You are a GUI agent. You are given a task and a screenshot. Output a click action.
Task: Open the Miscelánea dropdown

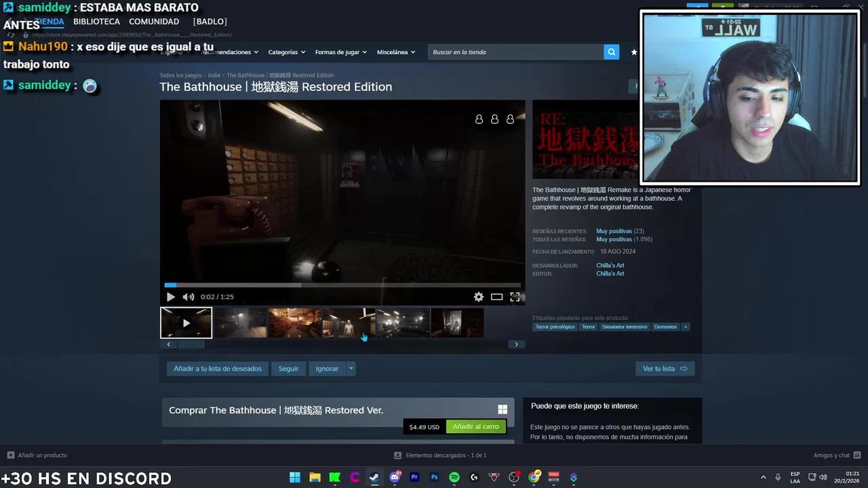coord(396,52)
